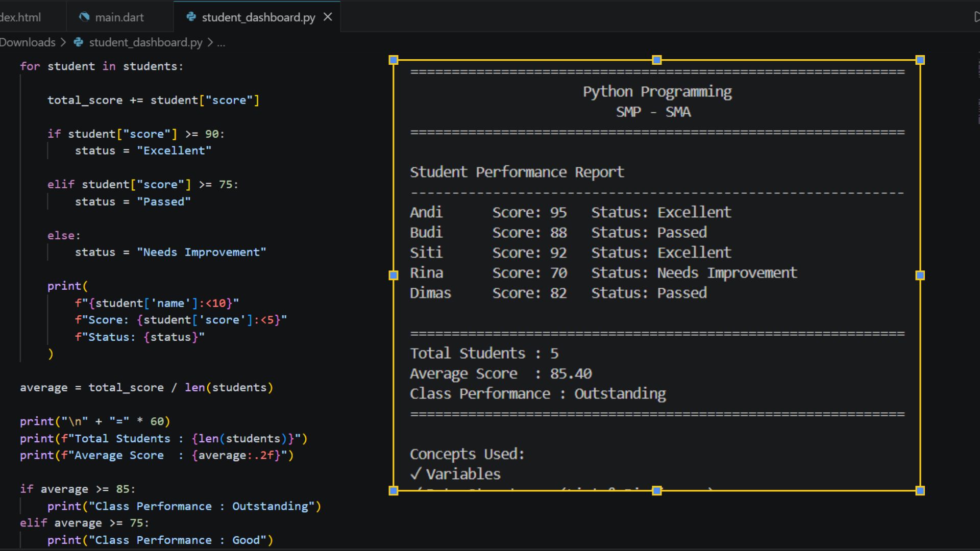Click the print "Class Performance : Outstanding" code line
Screen dimensions: 980x551
(184, 506)
